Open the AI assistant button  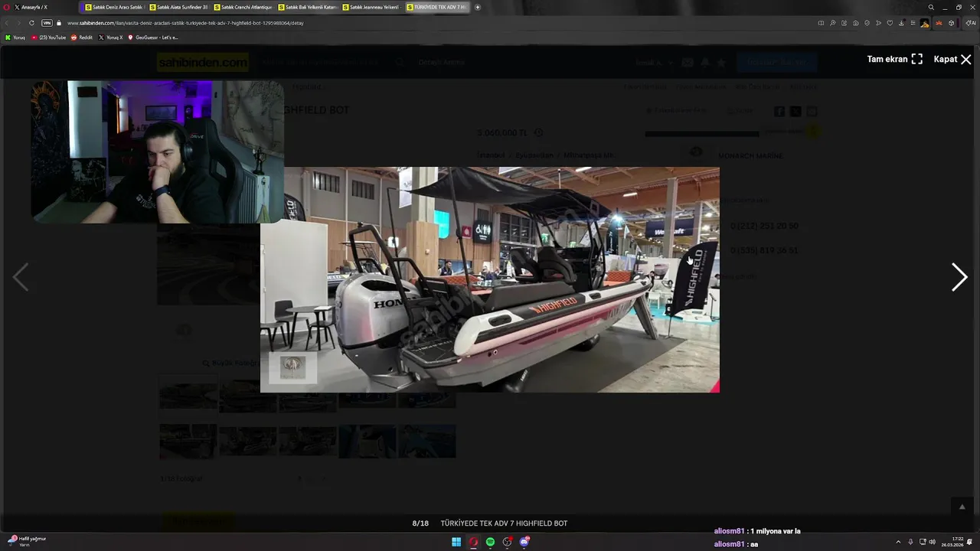[x=971, y=23]
